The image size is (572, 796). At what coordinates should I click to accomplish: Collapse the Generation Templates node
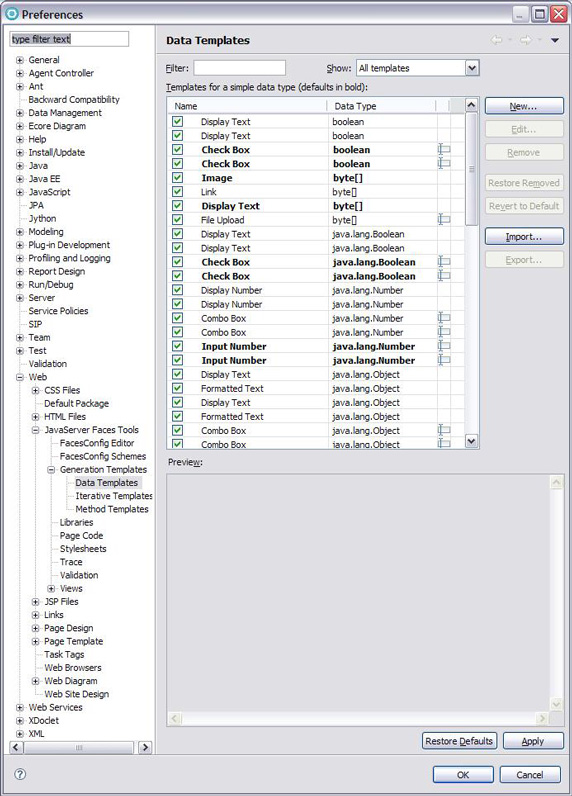coord(51,470)
